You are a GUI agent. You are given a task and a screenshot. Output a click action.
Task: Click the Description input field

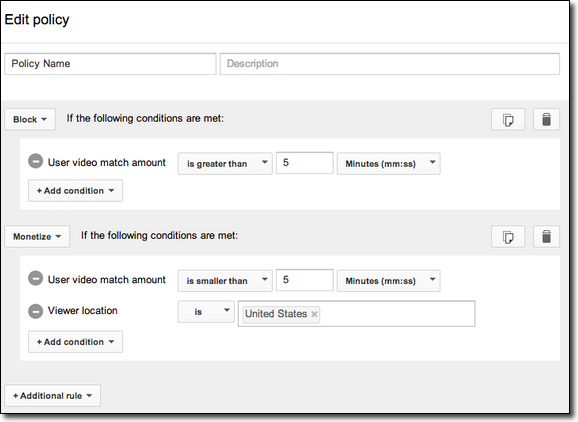click(x=390, y=64)
